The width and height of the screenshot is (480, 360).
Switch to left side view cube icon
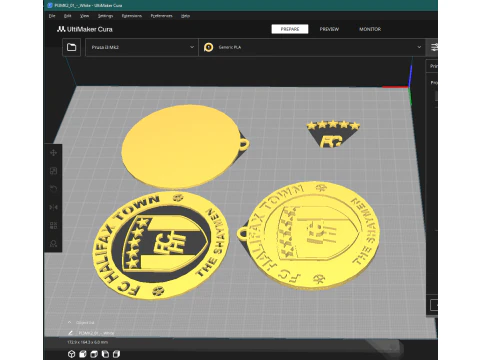105,354
